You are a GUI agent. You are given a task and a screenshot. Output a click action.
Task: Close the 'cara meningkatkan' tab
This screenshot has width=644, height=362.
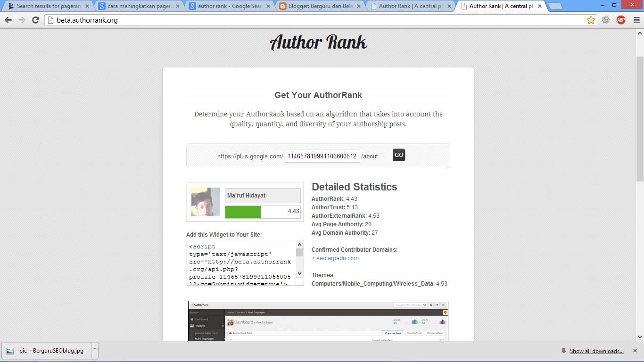click(178, 7)
